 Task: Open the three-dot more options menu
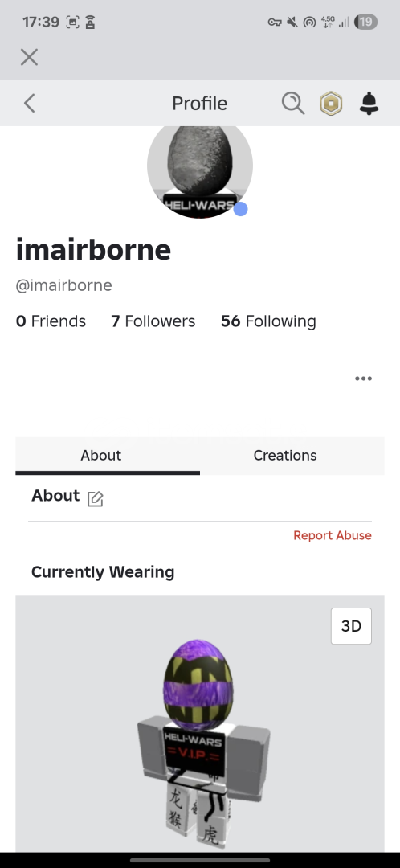(364, 379)
